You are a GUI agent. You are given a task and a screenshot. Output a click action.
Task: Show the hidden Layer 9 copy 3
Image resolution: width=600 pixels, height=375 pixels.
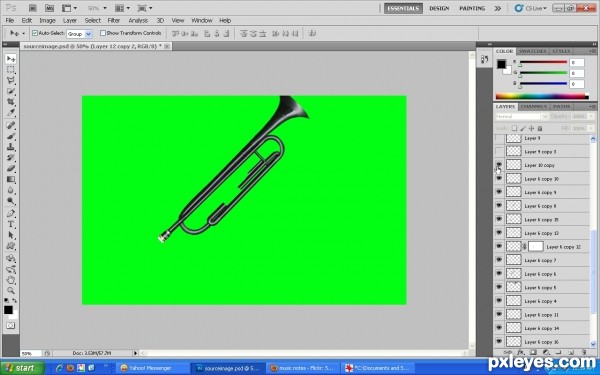click(499, 152)
